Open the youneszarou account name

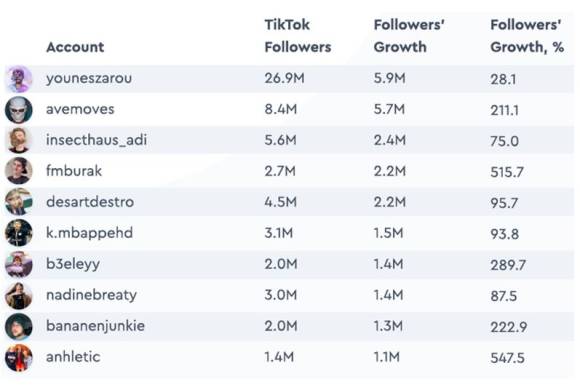pyautogui.click(x=89, y=78)
